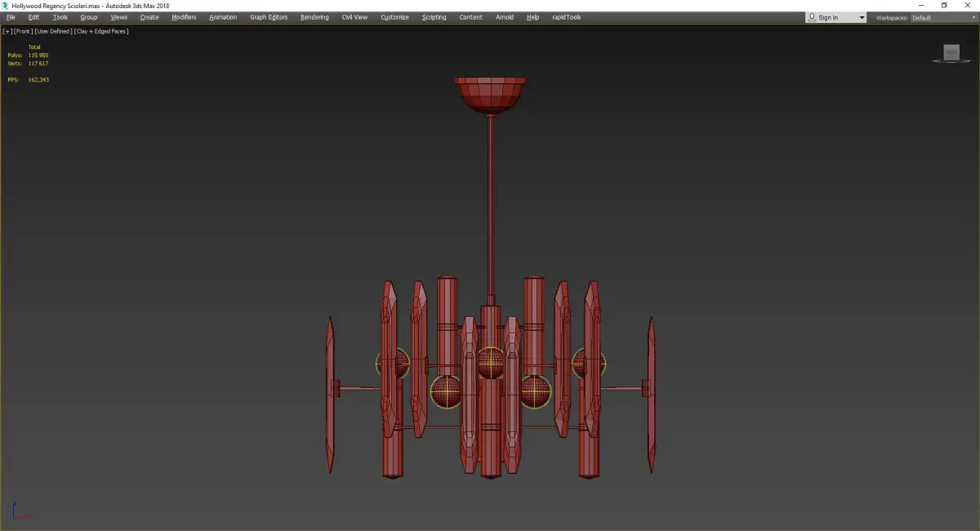Open the rapidTools menu
Viewport: 980px width, 531px height.
pos(567,17)
